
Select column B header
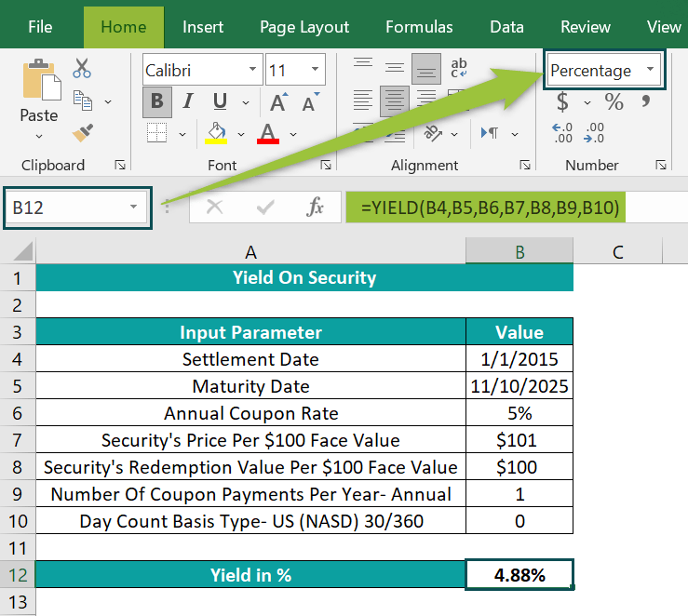click(519, 251)
